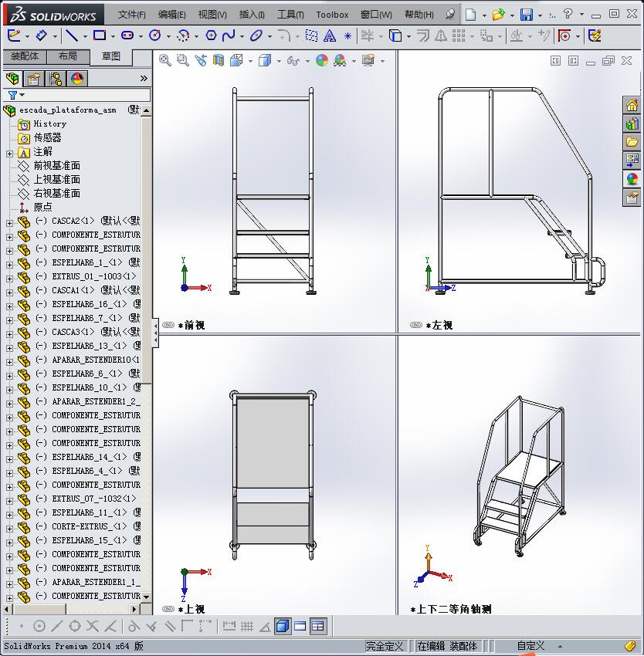
Task: Switch to the 布局 tab
Action: pyautogui.click(x=68, y=56)
